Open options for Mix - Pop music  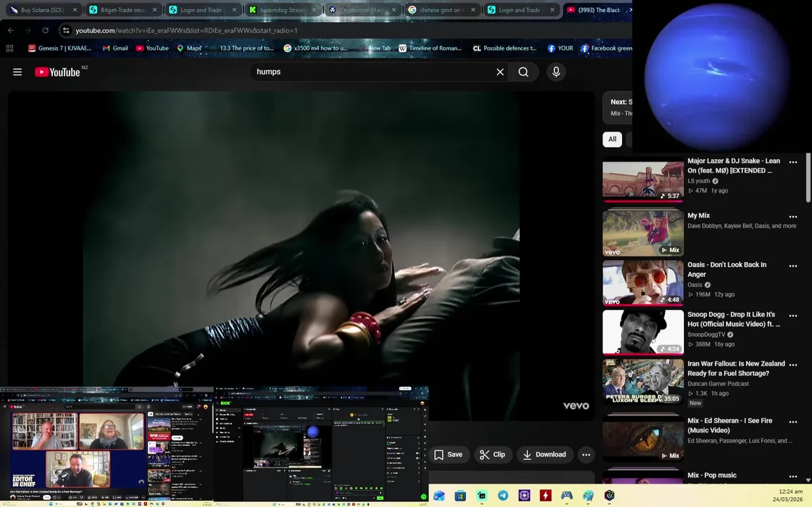pyautogui.click(x=793, y=477)
